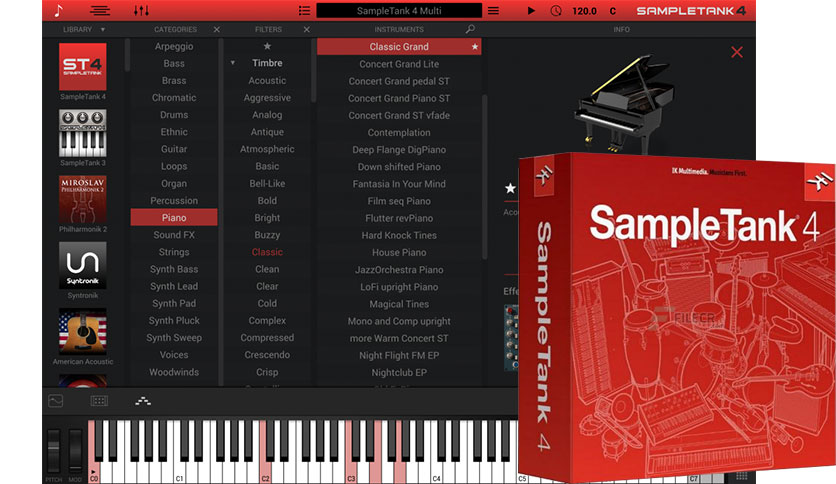Viewport: 836px width, 484px height.
Task: Choose the Drums category
Action: (174, 115)
